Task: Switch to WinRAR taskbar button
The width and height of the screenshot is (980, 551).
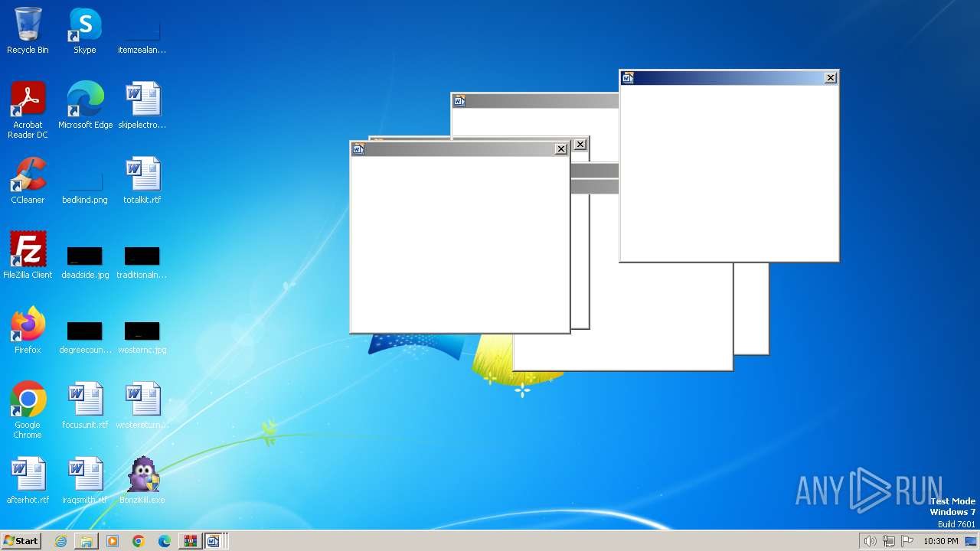Action: click(x=190, y=541)
